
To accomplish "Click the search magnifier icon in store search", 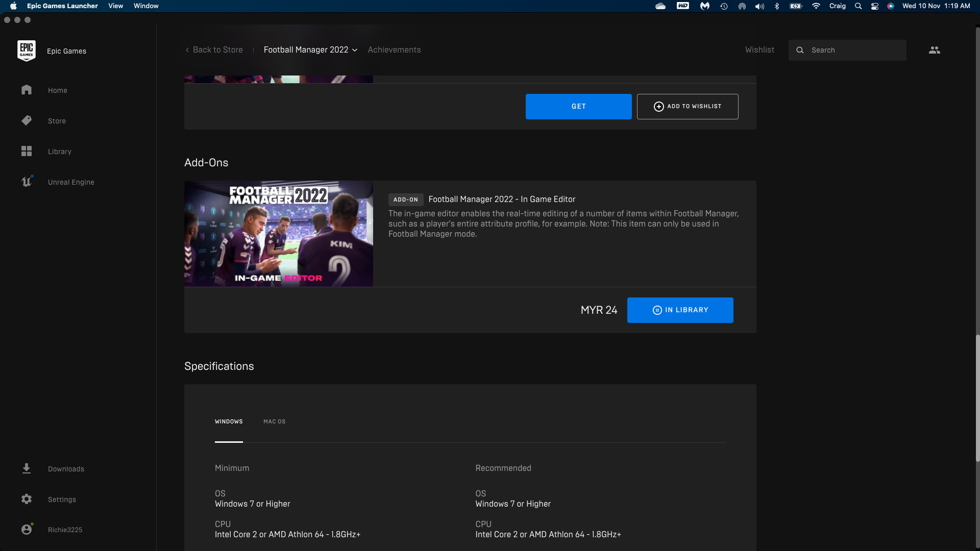I will click(x=800, y=50).
